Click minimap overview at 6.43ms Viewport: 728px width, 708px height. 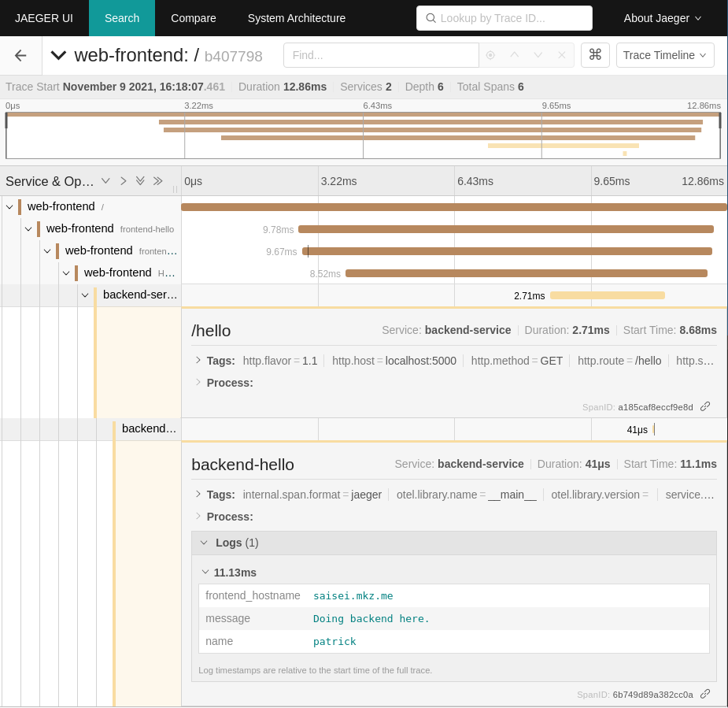pyautogui.click(x=363, y=136)
